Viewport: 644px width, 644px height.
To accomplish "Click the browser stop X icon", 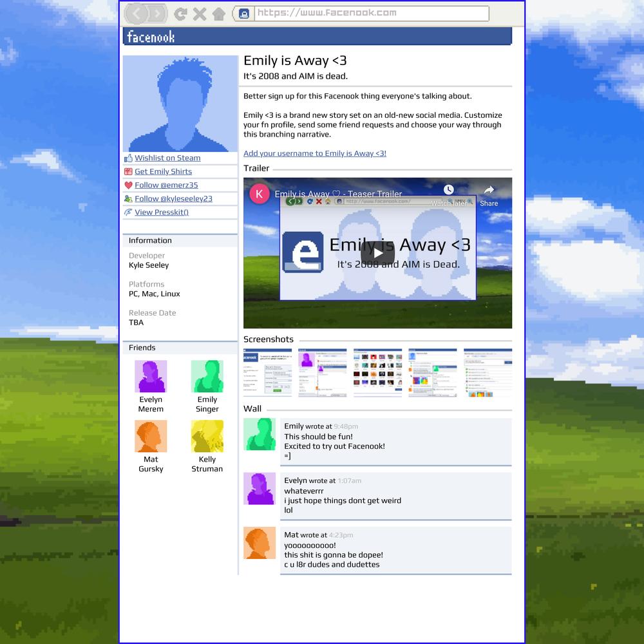I will click(200, 14).
